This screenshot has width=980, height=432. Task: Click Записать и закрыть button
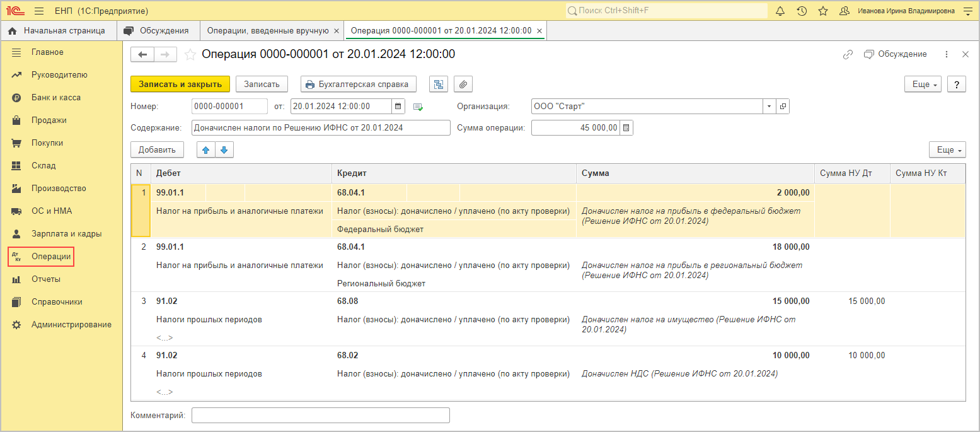pos(180,84)
